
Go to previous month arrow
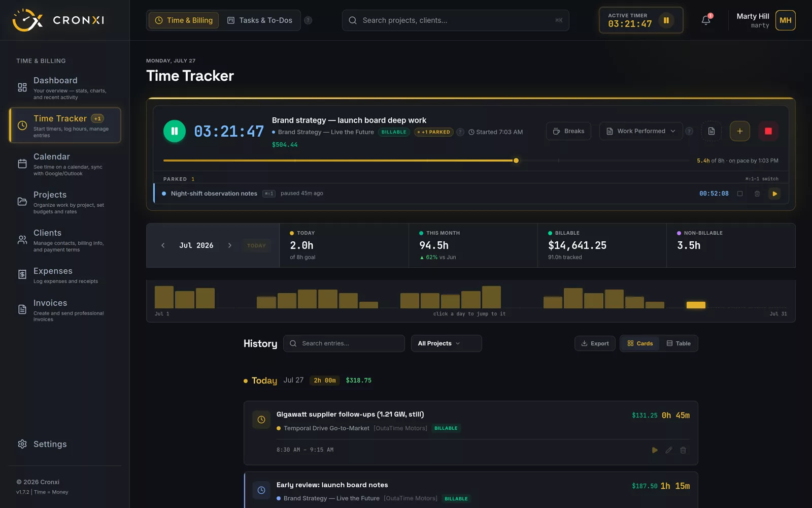click(x=163, y=245)
